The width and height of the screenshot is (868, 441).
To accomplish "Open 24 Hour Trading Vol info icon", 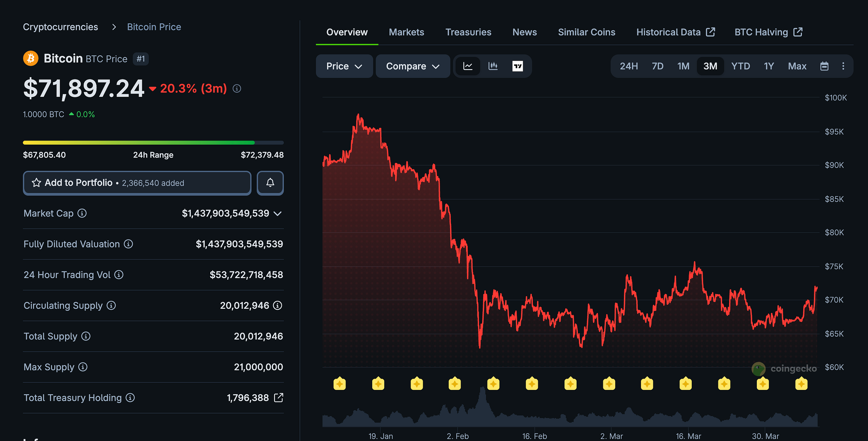I will (x=119, y=274).
